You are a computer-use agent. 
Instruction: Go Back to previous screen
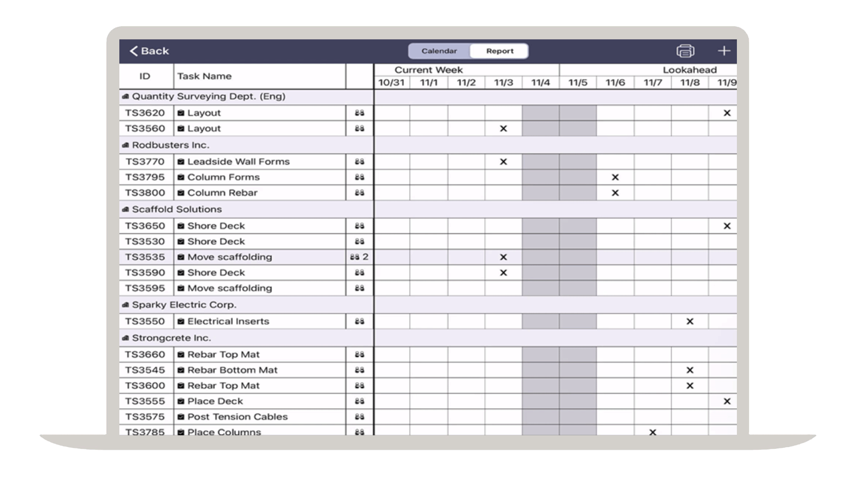click(149, 51)
